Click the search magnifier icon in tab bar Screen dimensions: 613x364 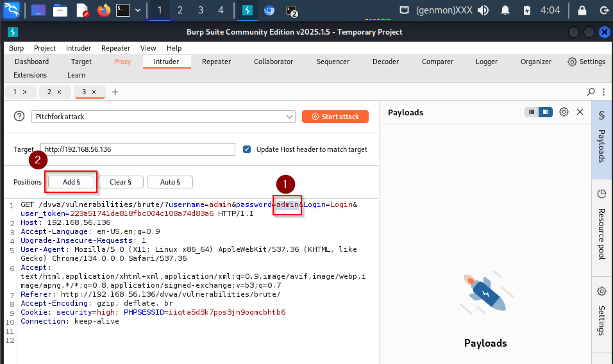coord(591,92)
